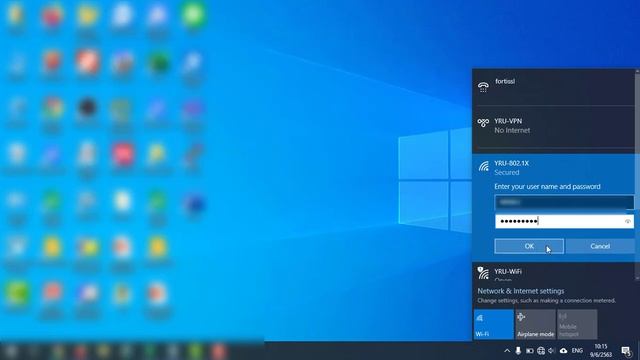Show hidden tray icons chevron
Image resolution: width=640 pixels, height=360 pixels.
pos(507,351)
